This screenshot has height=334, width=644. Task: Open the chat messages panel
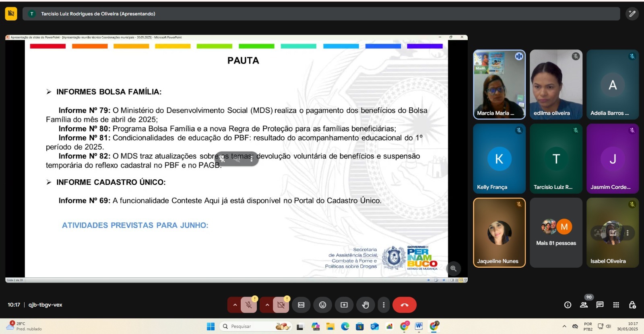[x=600, y=305]
